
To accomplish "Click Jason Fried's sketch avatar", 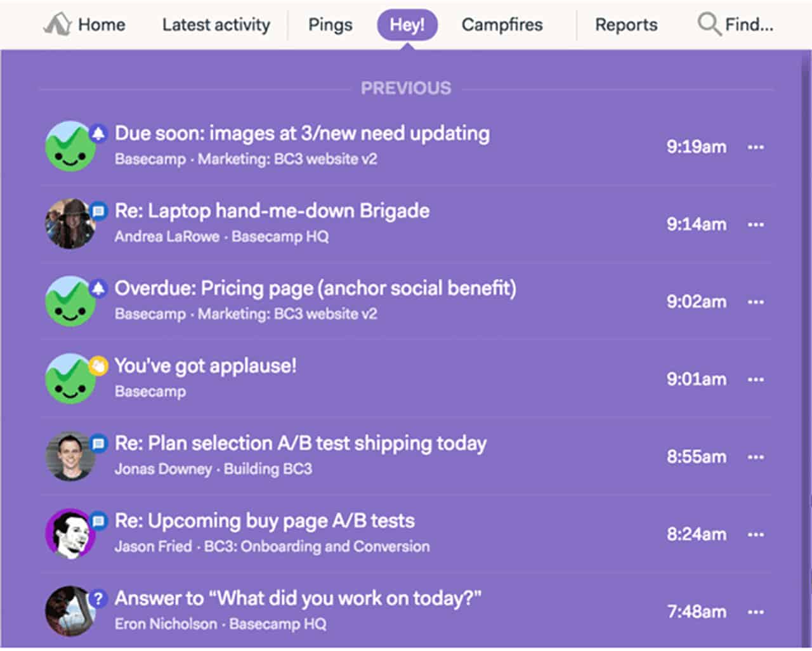I will click(x=70, y=534).
